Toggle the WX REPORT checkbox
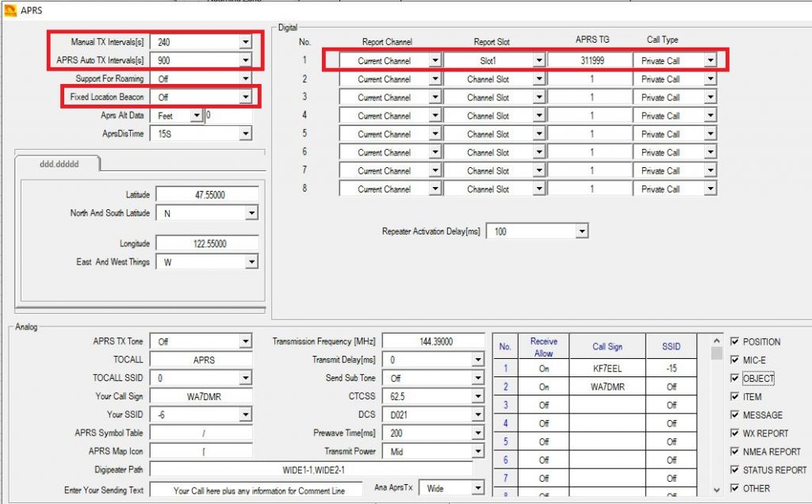Viewport: 812px width, 504px height. click(x=734, y=433)
